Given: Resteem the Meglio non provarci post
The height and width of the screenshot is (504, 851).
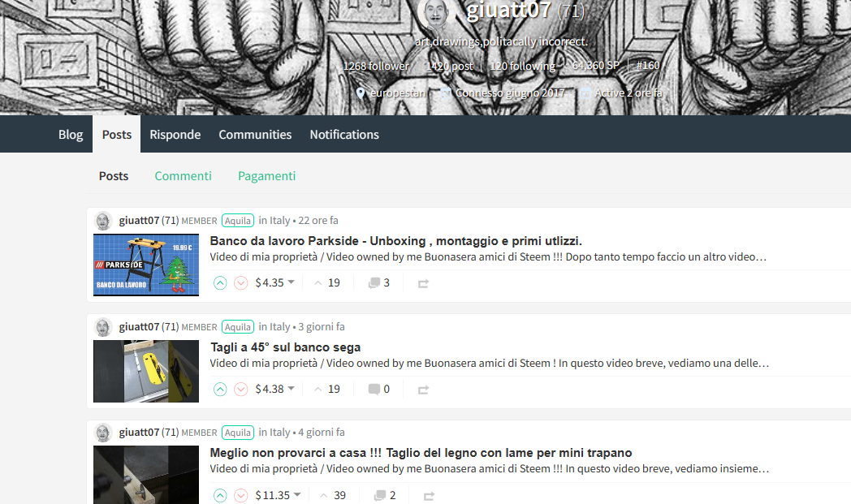Looking at the screenshot, I should (x=429, y=496).
